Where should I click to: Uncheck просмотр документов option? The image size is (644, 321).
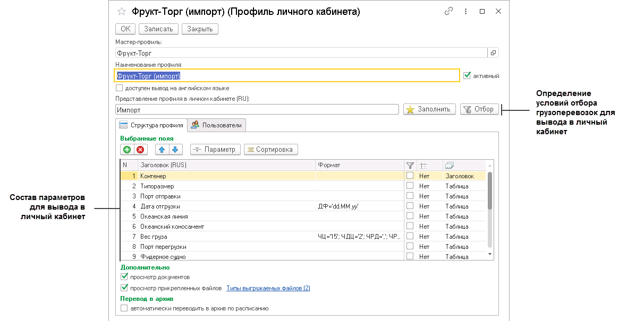124,277
